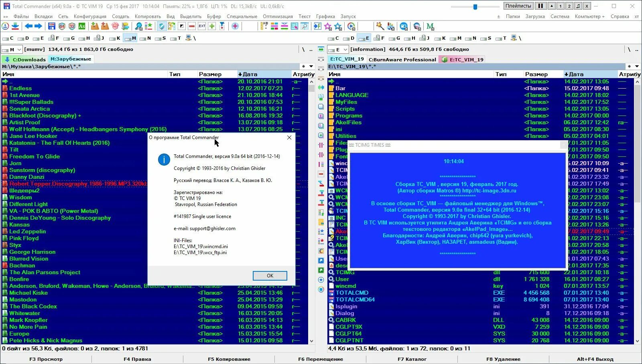
Task: Click the orange C icon in middle bar
Action: coord(321,251)
